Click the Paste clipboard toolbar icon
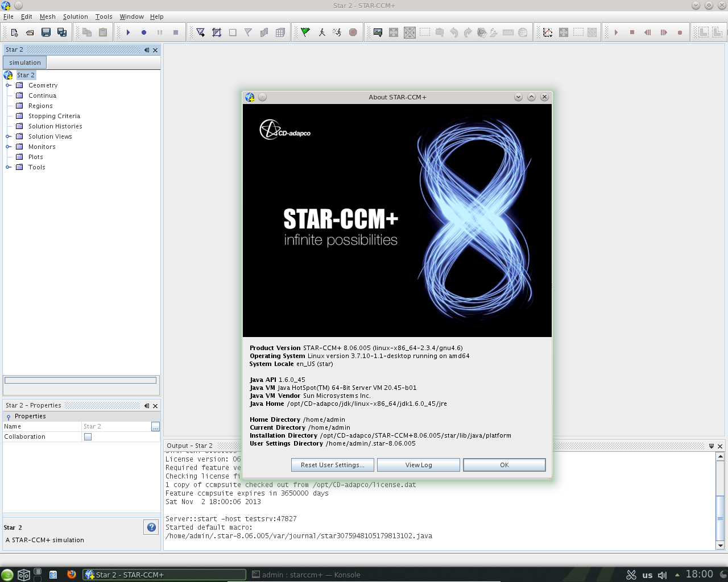 [103, 32]
